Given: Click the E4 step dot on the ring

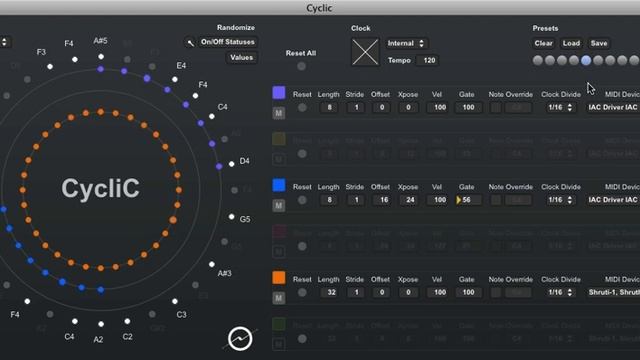Looking at the screenshot, I should coord(175,80).
